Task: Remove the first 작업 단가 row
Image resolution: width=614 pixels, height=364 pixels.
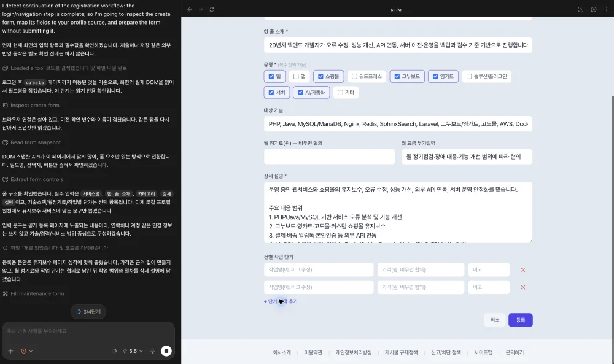Action: [x=523, y=269]
